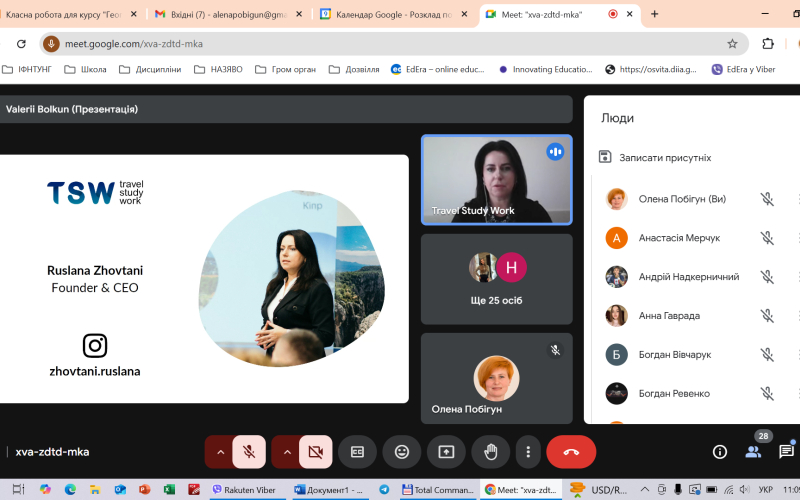Open Excel icon in taskbar

tap(169, 490)
